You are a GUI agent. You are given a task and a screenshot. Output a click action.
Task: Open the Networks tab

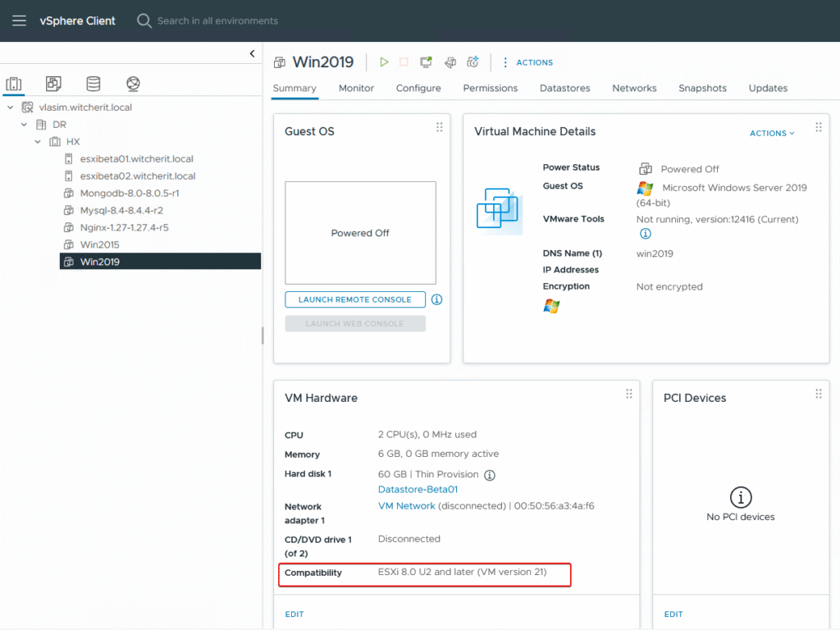(634, 89)
